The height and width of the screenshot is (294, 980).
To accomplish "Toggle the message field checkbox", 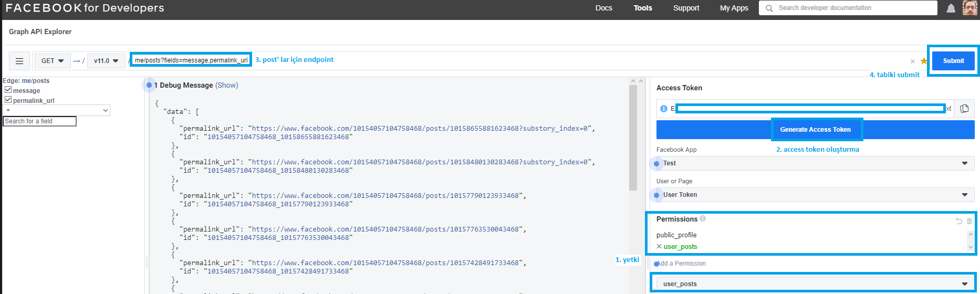I will (x=8, y=90).
